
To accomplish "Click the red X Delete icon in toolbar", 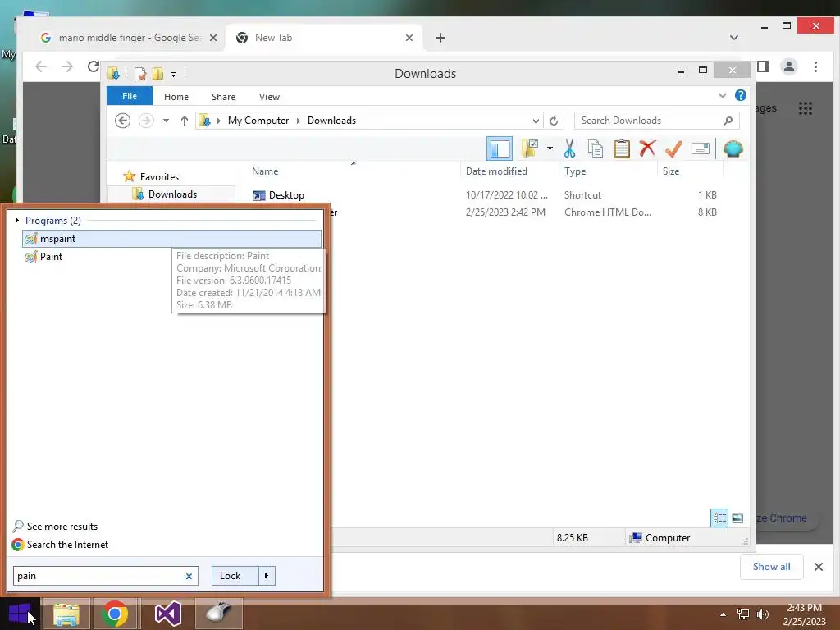I will tap(647, 148).
